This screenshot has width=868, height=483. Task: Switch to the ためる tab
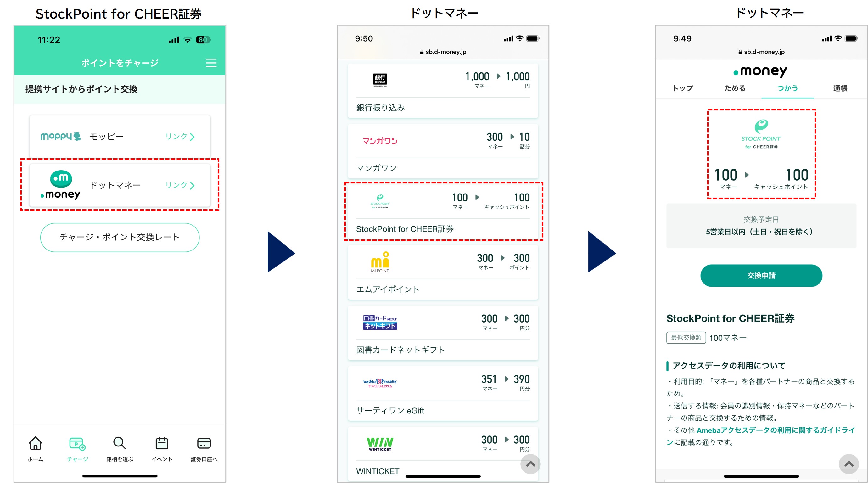pyautogui.click(x=735, y=88)
